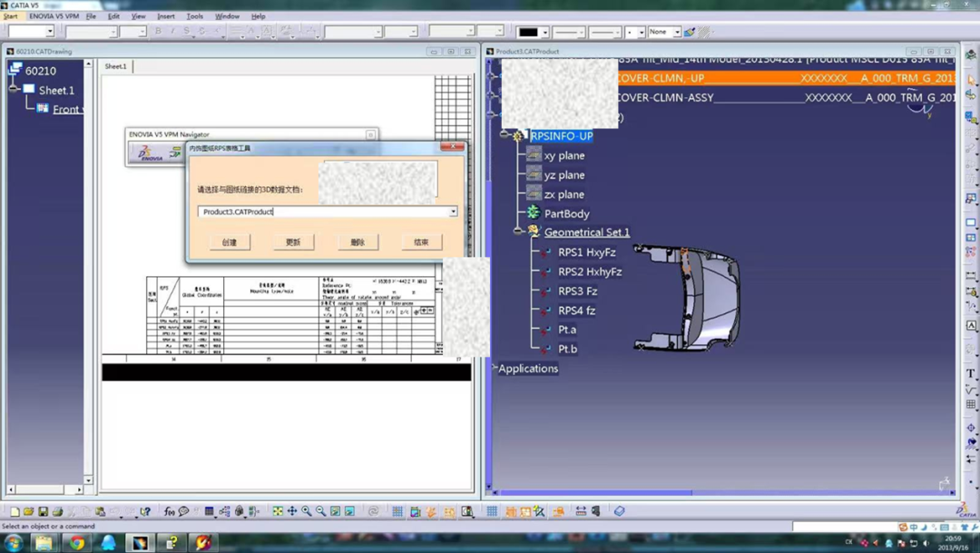Select the Geometrical Set.1 label
Viewport: 980px width, 553px height.
(587, 232)
